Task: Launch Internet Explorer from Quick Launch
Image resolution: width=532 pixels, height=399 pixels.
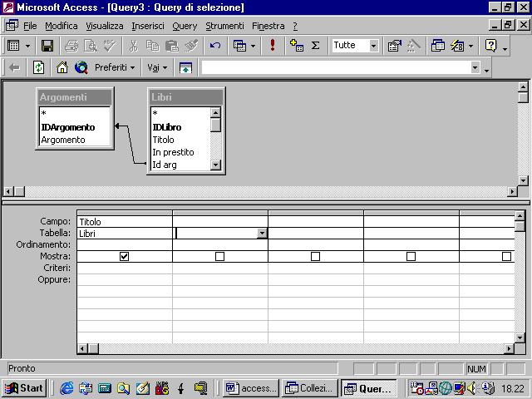Action: 66,388
